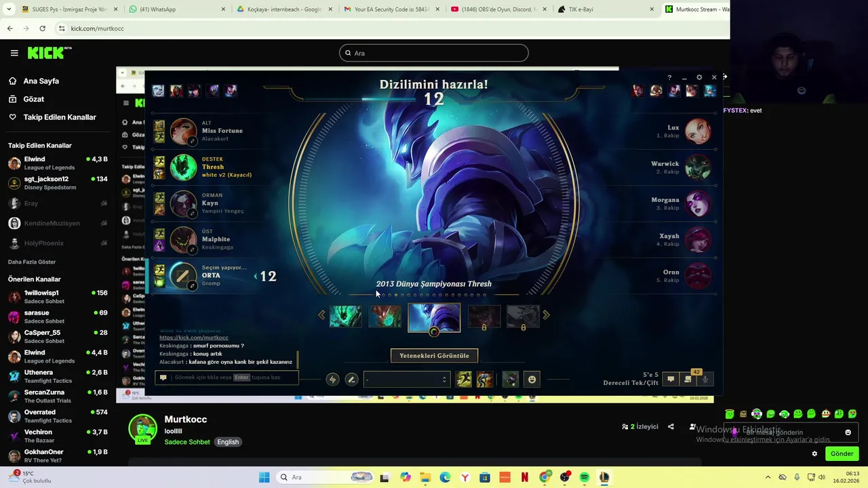This screenshot has height=488, width=868.
Task: Open Gözat in Kick sidebar
Action: click(x=34, y=99)
